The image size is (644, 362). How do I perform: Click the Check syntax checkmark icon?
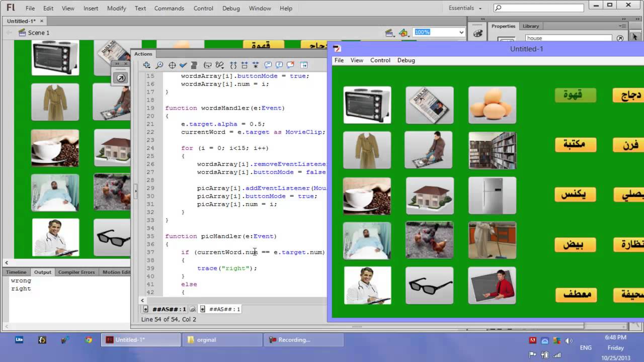183,65
